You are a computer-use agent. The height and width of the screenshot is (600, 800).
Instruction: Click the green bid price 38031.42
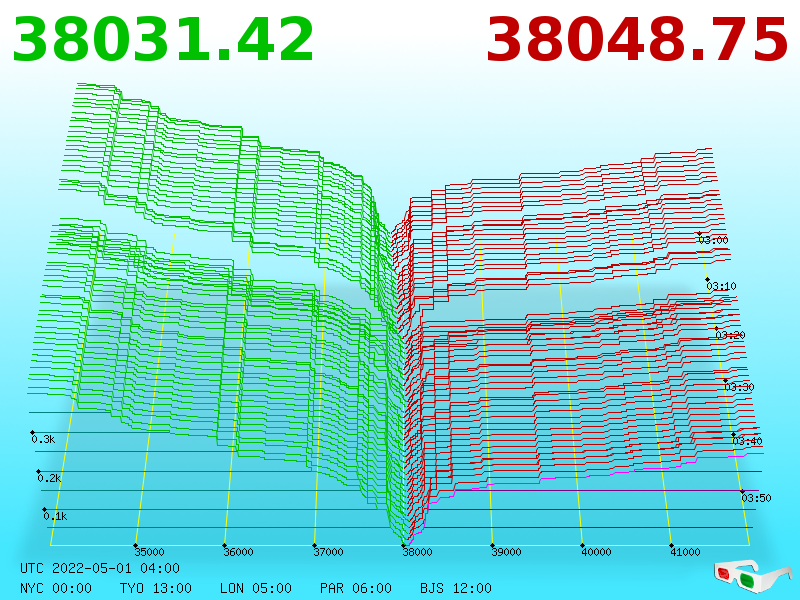pyautogui.click(x=163, y=40)
